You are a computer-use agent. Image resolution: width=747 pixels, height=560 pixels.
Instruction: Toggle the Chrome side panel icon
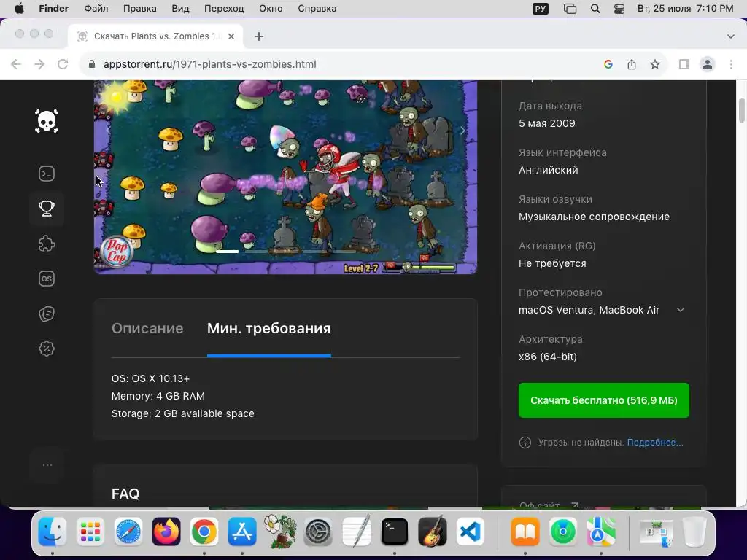coord(684,64)
